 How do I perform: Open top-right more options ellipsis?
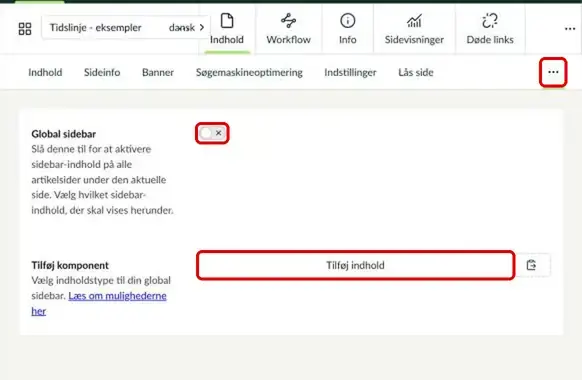coord(570,29)
